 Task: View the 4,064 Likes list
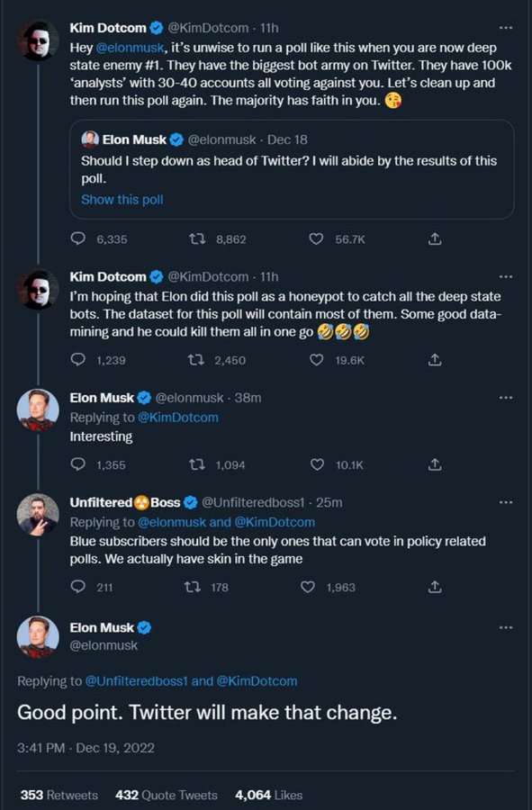pyautogui.click(x=268, y=795)
